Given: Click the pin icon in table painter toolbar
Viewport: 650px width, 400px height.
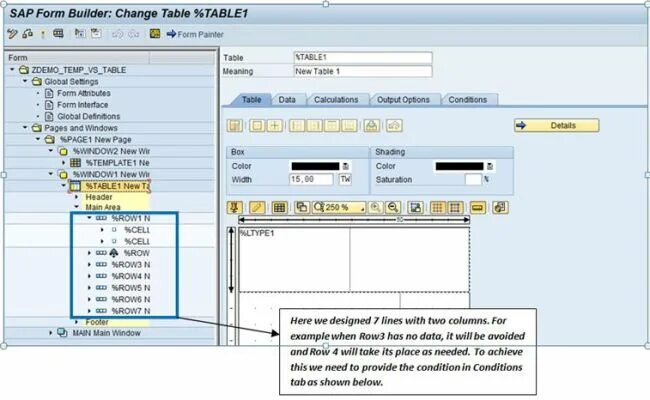Looking at the screenshot, I should 235,207.
